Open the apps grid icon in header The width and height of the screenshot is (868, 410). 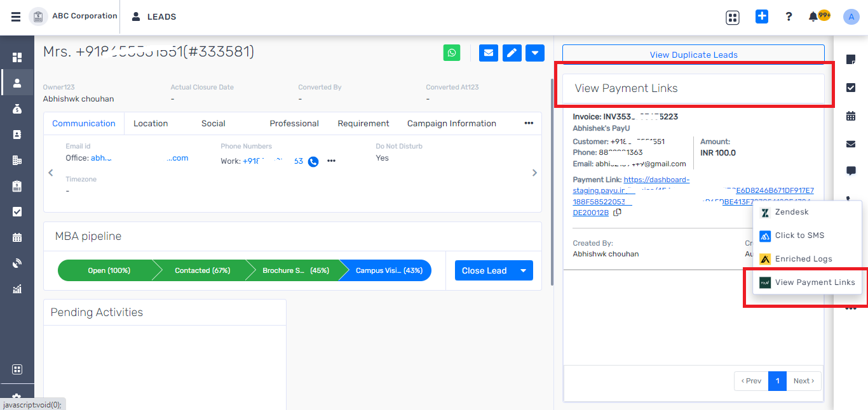pos(732,17)
